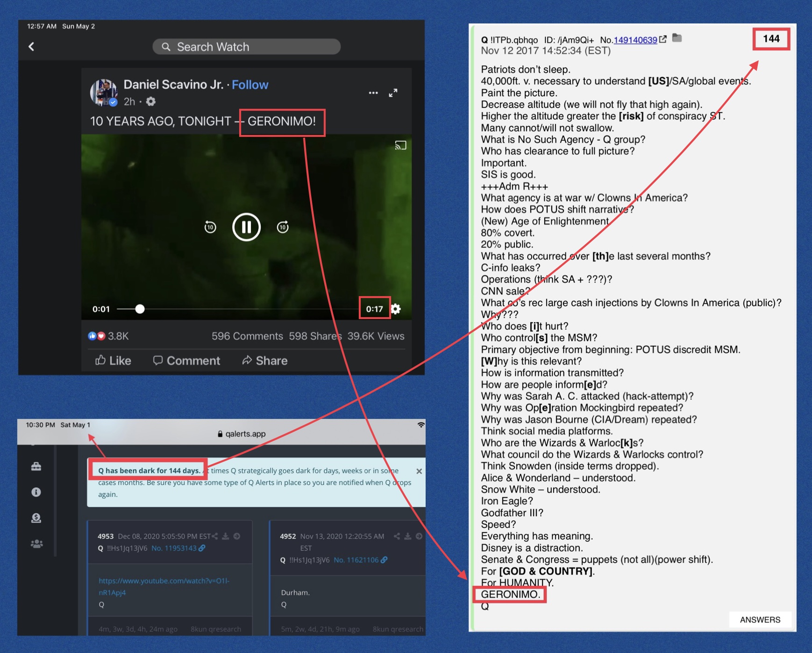The width and height of the screenshot is (812, 653).
Task: Pause the playing video
Action: [246, 227]
